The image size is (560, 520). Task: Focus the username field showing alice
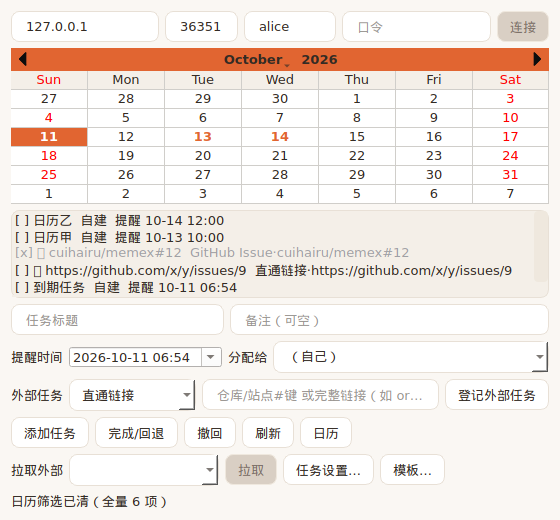point(290,27)
